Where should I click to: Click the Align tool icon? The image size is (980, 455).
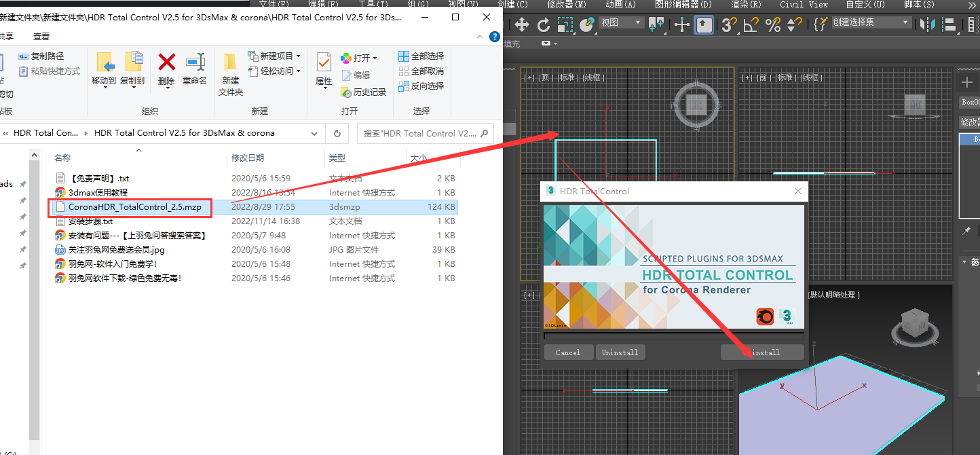click(949, 25)
